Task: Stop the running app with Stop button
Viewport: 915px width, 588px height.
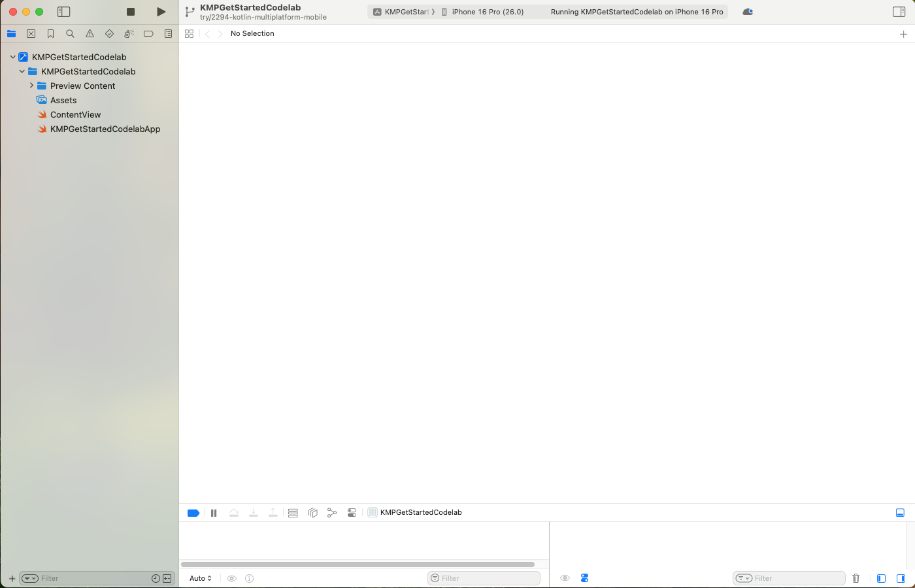Action: (131, 12)
